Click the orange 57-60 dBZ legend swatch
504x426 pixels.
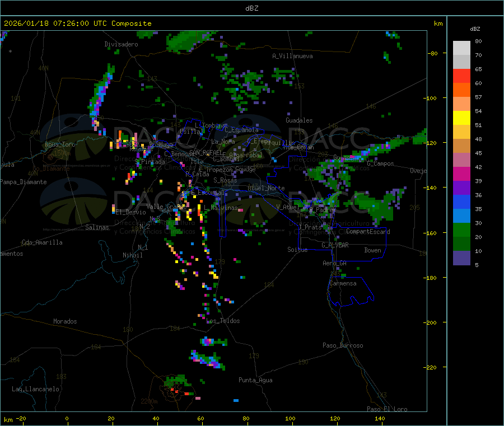[x=461, y=90]
